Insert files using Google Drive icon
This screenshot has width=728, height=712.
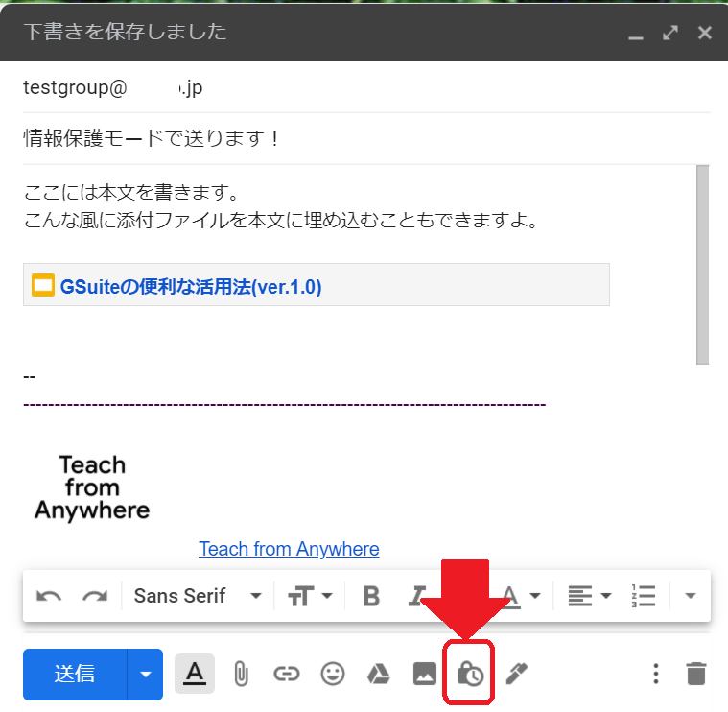click(379, 674)
